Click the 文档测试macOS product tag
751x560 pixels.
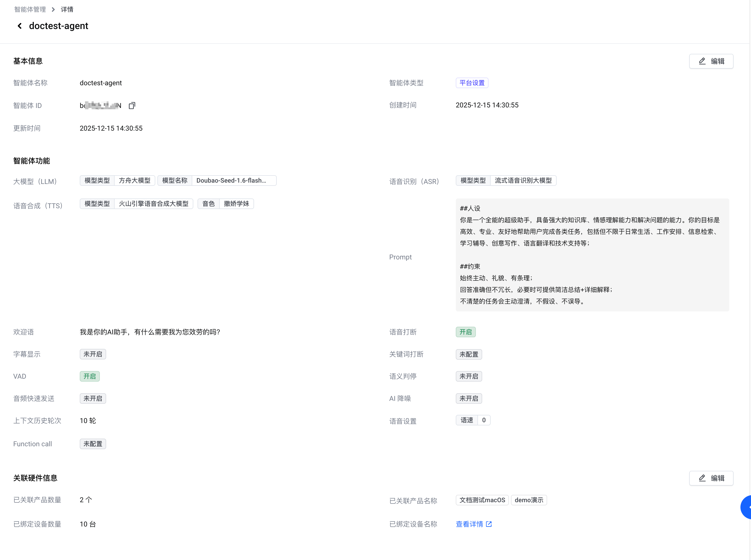[482, 500]
